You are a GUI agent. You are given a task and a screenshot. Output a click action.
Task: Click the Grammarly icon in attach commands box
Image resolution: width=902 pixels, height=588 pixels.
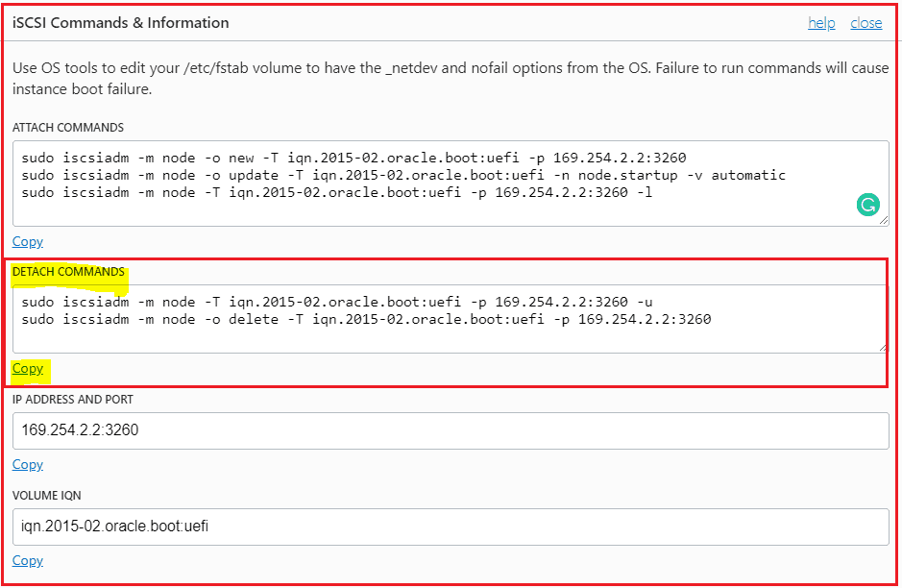click(868, 204)
